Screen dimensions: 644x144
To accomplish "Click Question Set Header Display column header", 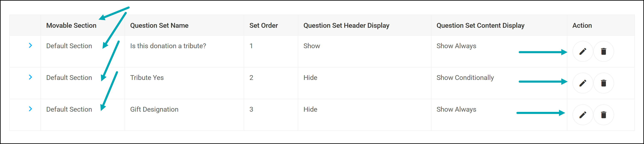I will click(346, 26).
